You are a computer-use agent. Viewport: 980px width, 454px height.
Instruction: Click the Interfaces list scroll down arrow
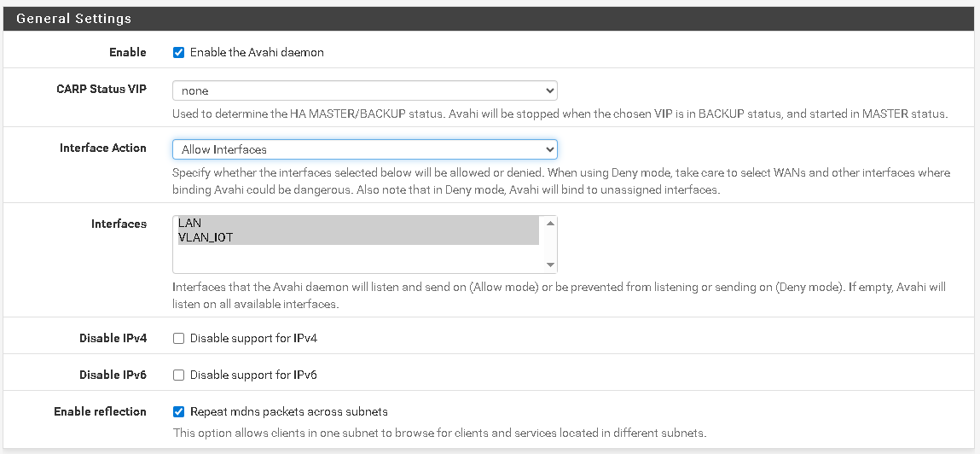pyautogui.click(x=550, y=265)
